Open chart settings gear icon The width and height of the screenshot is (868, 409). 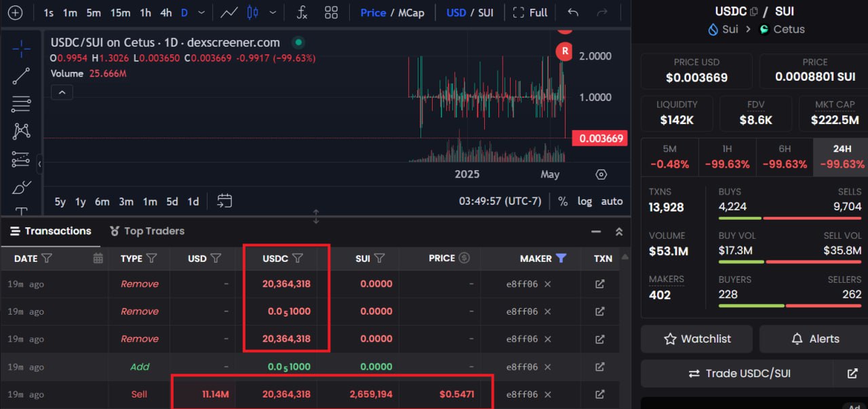point(601,174)
